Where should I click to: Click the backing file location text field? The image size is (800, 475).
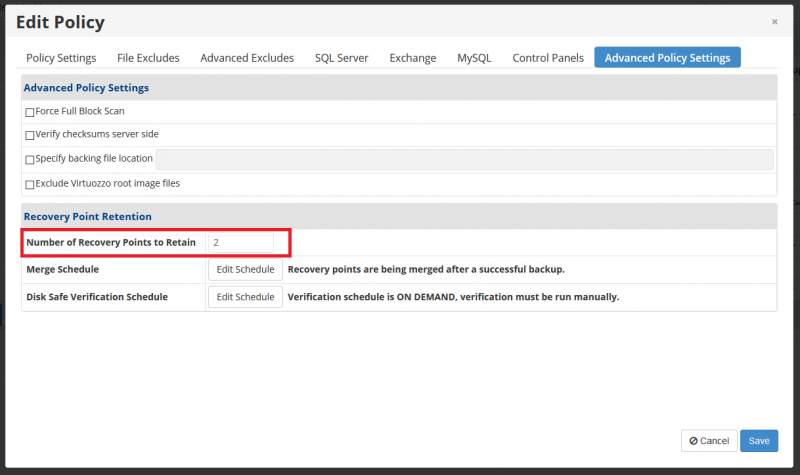[x=464, y=159]
